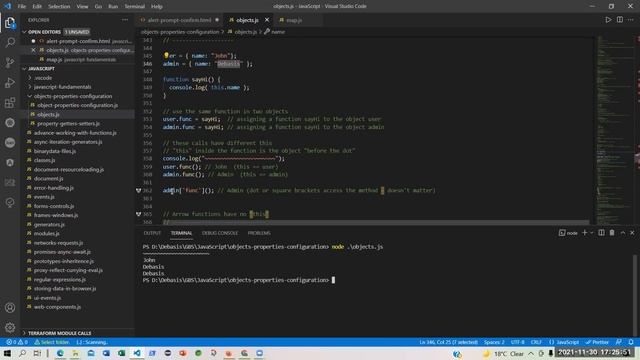Click Excel icon in the taskbar
This screenshot has height=360, width=640.
122,353
